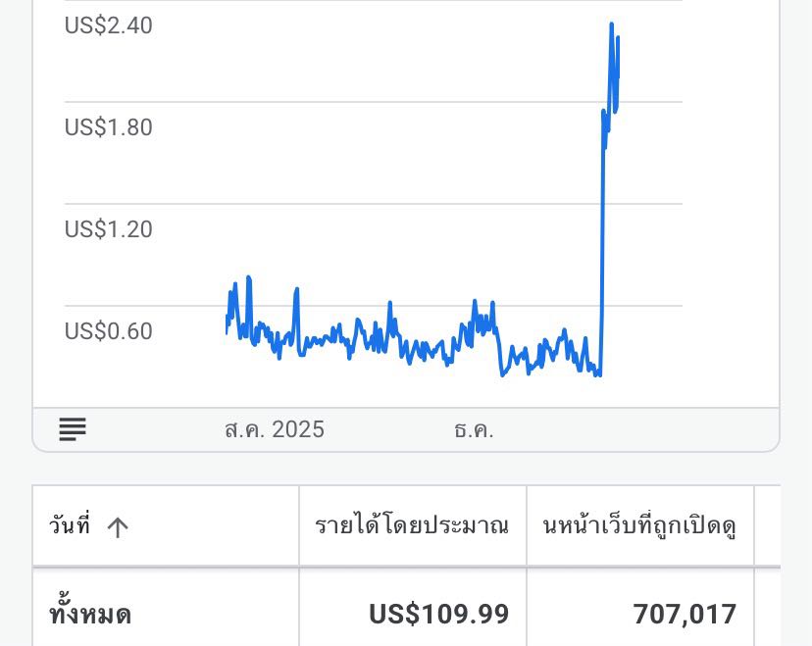The image size is (812, 646).
Task: Click the vertical spike segment of the line
Action: [601, 245]
